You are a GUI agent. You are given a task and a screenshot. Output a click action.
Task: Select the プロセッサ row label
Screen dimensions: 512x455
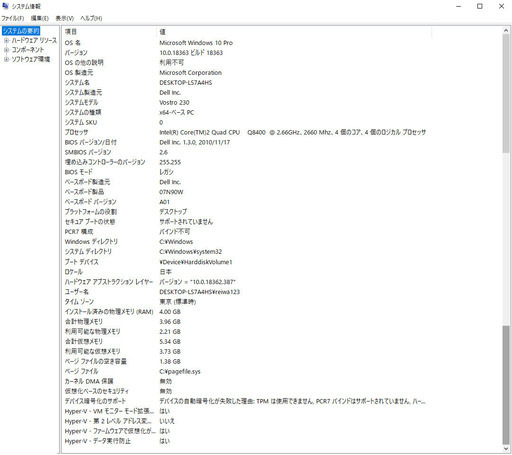click(x=77, y=132)
